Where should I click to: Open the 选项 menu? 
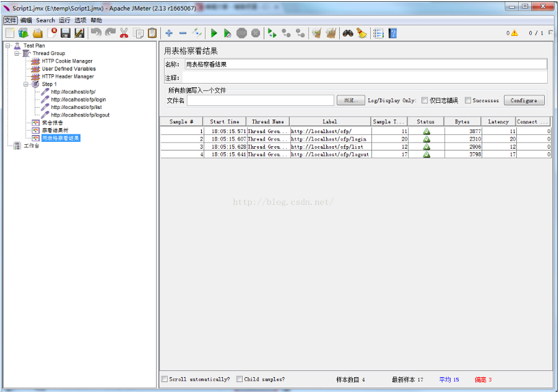(80, 20)
